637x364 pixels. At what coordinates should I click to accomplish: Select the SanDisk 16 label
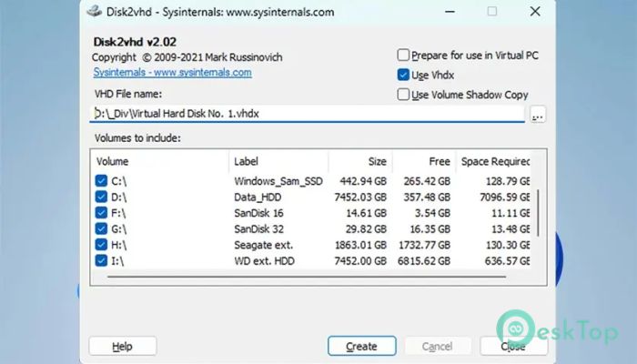coord(258,213)
